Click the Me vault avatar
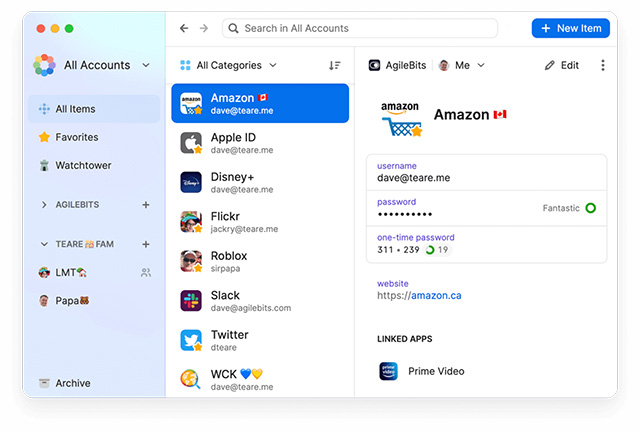The width and height of the screenshot is (640, 431). (x=444, y=65)
